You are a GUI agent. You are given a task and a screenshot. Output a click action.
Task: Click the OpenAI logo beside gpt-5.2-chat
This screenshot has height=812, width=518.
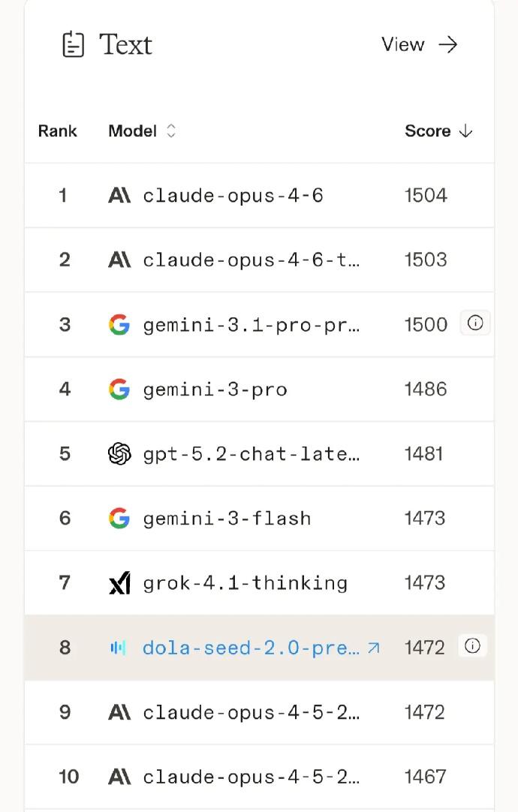(x=119, y=454)
